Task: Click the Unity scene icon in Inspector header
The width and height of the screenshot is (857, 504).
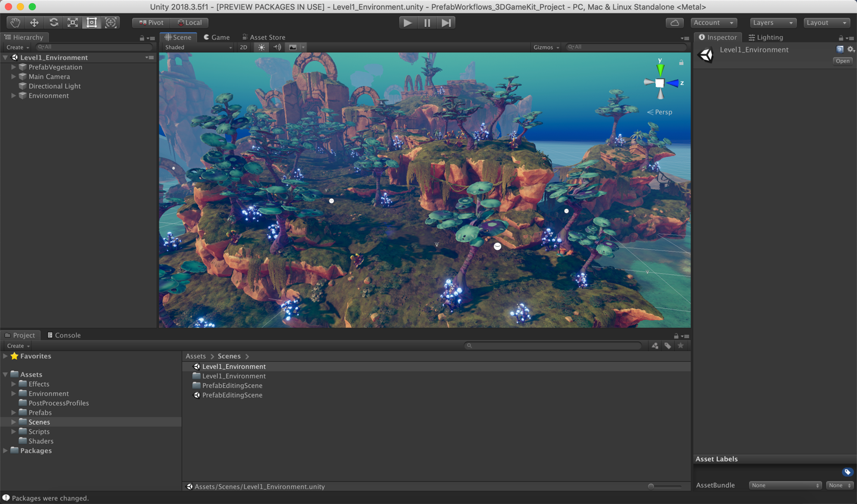Action: tap(706, 55)
